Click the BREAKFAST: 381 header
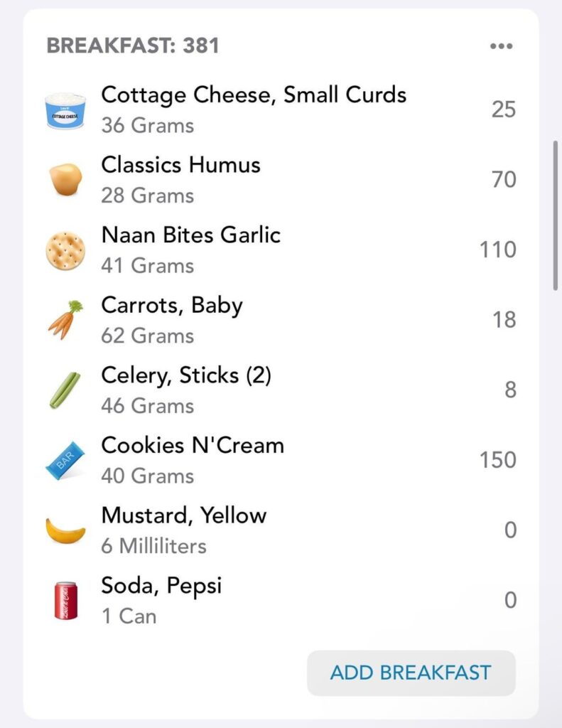The height and width of the screenshot is (728, 562). [133, 46]
